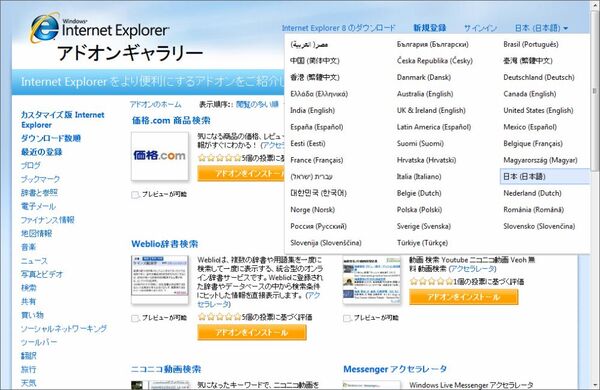Collapse the 日本 (日本語) language dropdown
The image size is (600, 390).
541,28
